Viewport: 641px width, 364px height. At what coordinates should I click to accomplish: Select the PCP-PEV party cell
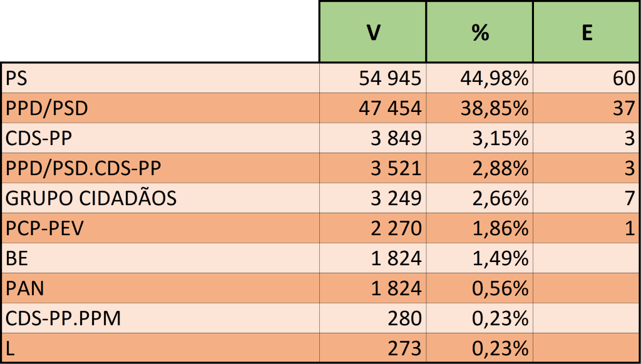tap(44, 228)
